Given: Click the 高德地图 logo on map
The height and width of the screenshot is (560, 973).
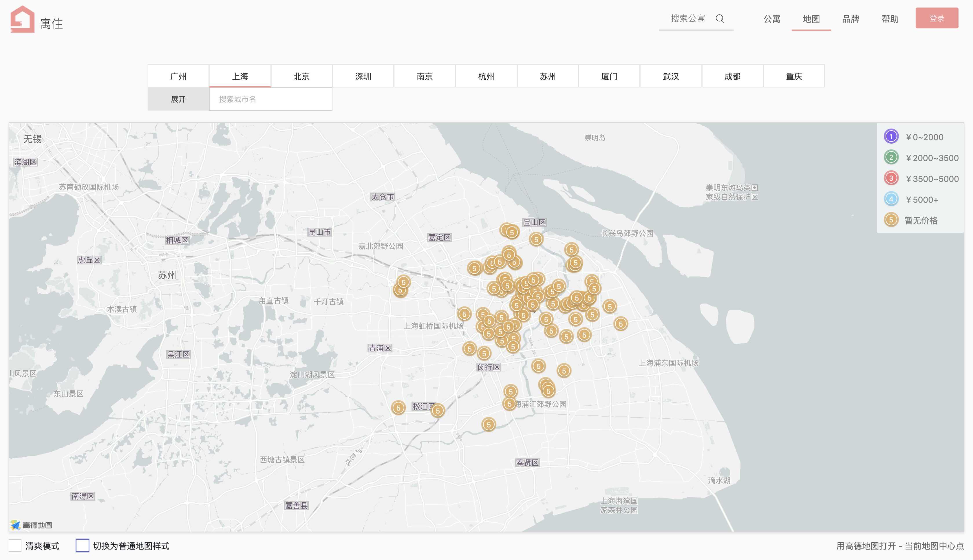Looking at the screenshot, I should pos(32,525).
